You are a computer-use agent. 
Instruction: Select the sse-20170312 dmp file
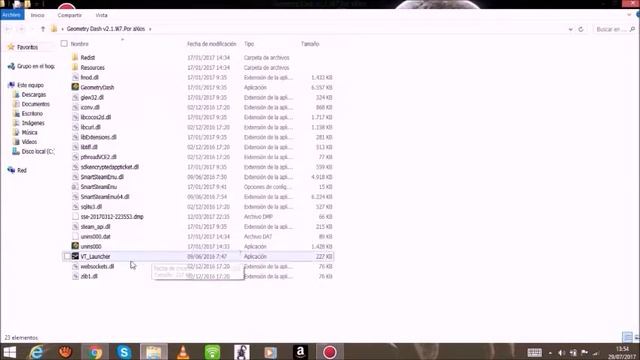(x=112, y=216)
